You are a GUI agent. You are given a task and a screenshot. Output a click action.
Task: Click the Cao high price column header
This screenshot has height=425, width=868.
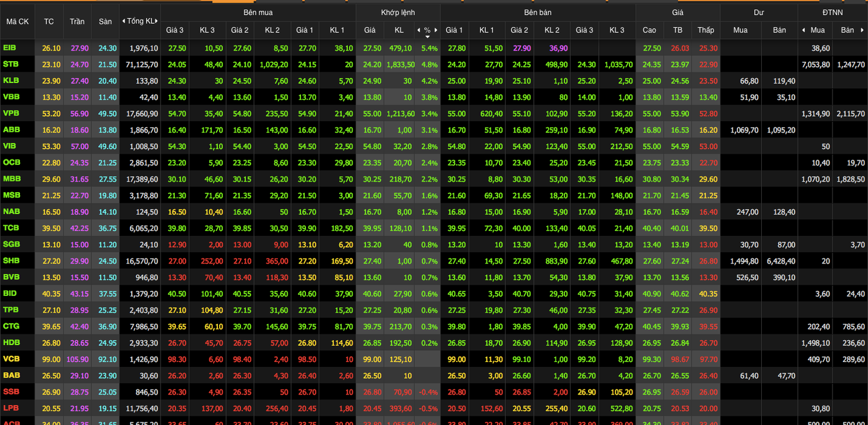tap(649, 30)
